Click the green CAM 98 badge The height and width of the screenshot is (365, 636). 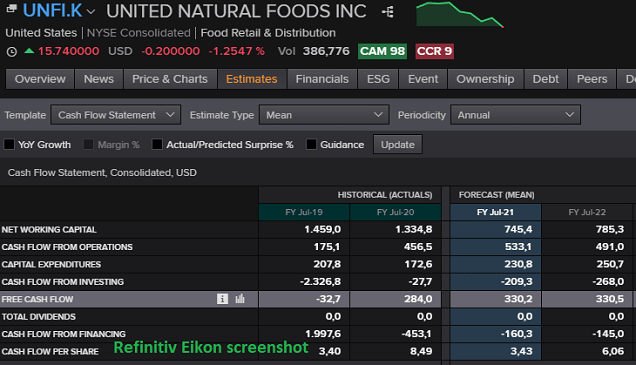pos(382,51)
